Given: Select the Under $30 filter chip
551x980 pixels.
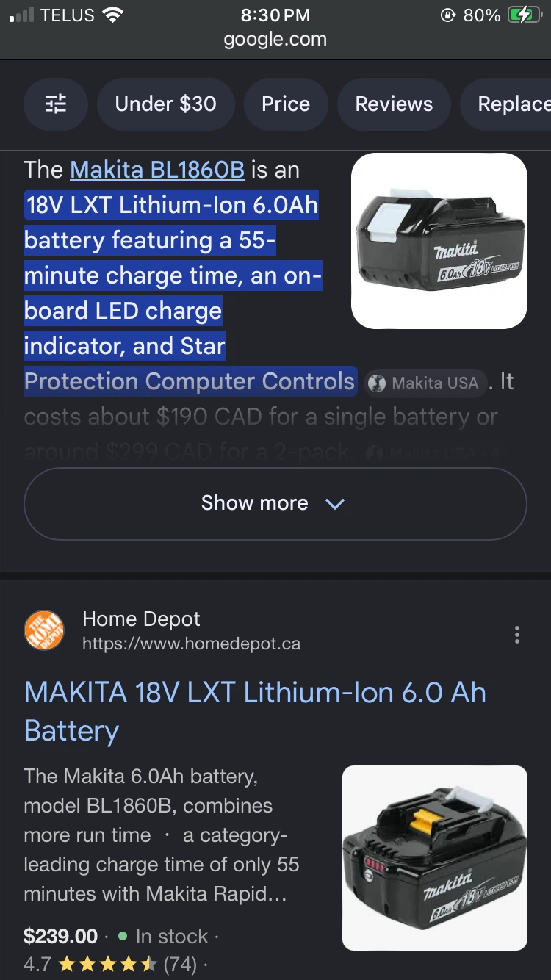Looking at the screenshot, I should click(166, 104).
